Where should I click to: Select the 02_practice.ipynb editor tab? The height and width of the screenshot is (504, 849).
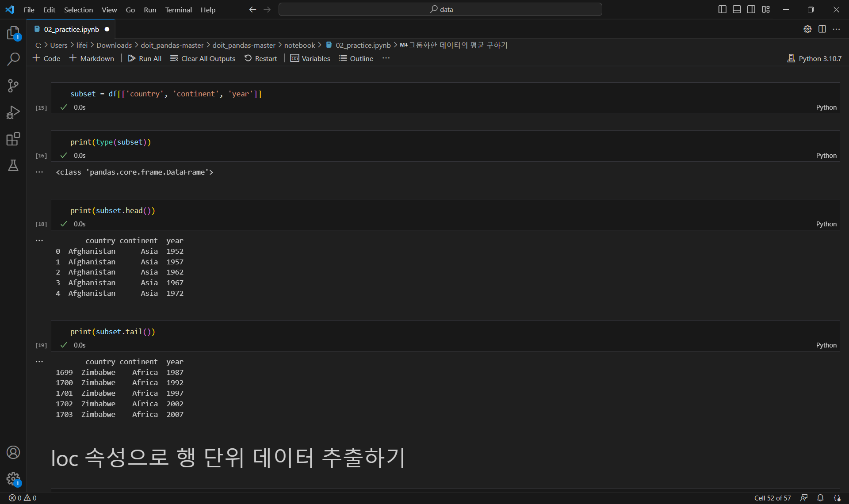click(71, 29)
